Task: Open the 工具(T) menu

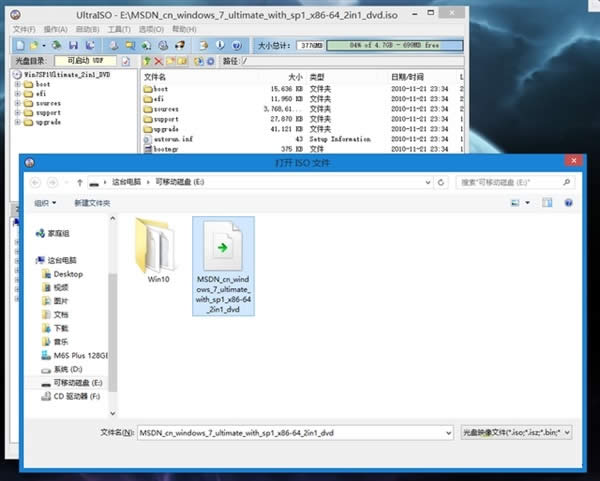Action: (x=118, y=30)
